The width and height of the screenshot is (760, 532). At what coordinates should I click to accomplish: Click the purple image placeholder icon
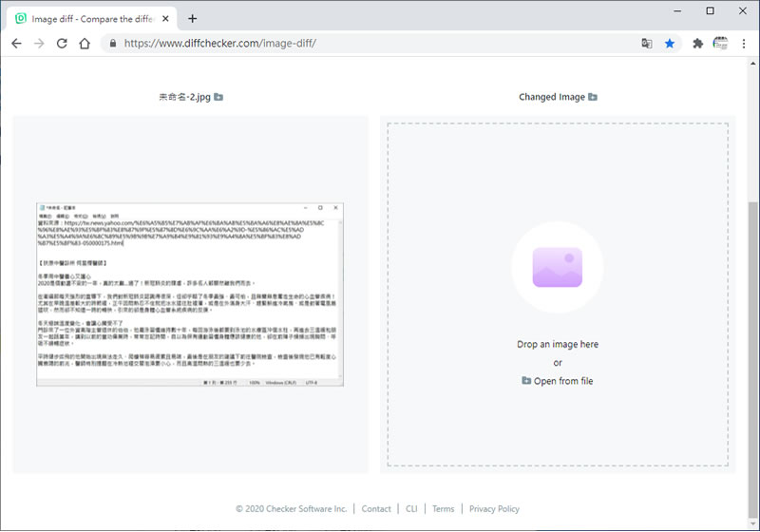[x=558, y=268]
